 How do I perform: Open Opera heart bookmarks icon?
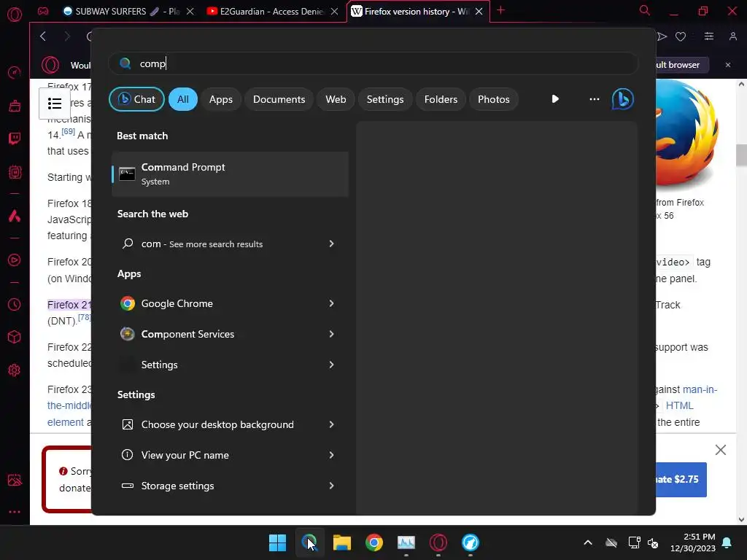pos(681,36)
